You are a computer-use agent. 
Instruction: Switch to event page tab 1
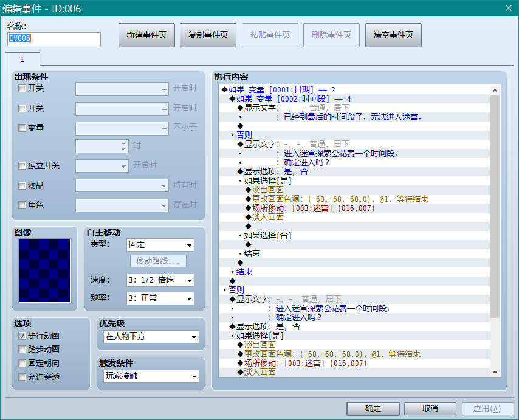click(22, 59)
